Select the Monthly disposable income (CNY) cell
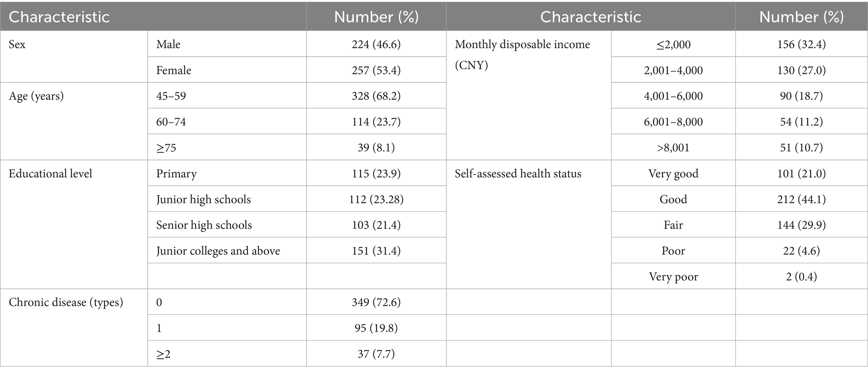Viewport: 868px width, 374px height. [x=522, y=55]
